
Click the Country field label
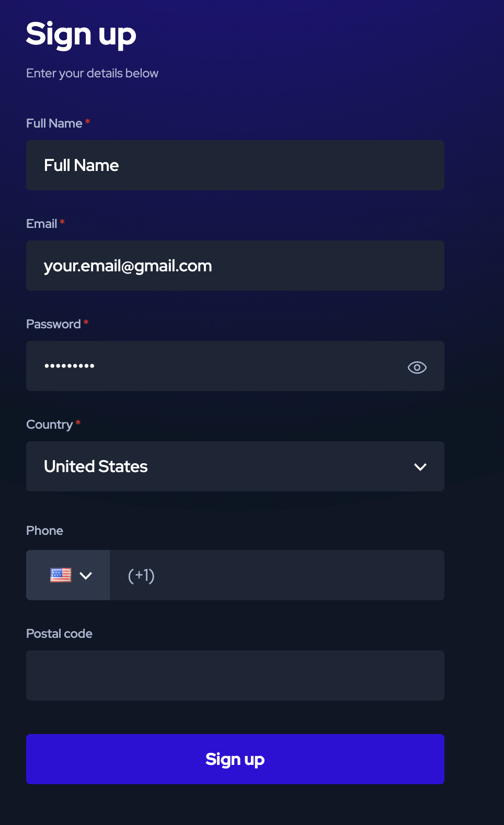50,425
